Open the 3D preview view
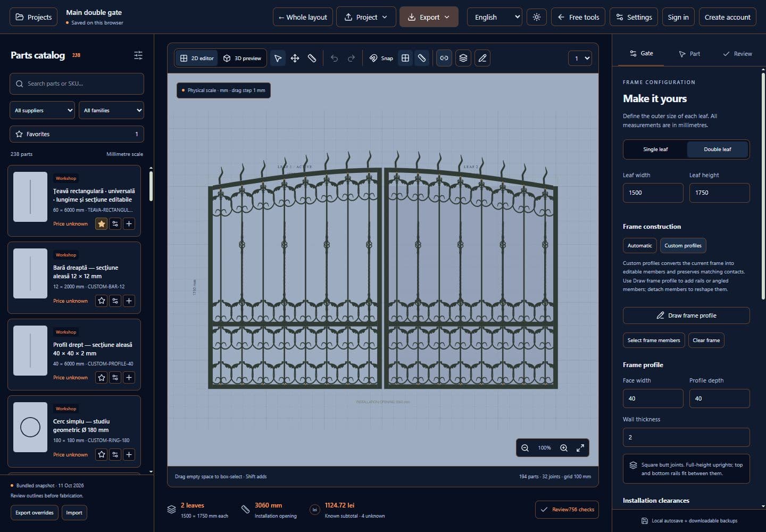The image size is (766, 532). [242, 58]
